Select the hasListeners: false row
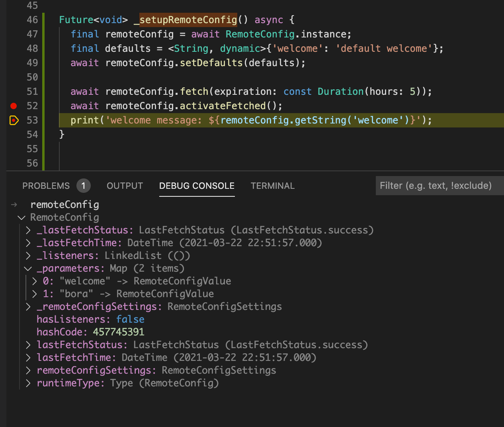The width and height of the screenshot is (504, 427). pos(90,319)
